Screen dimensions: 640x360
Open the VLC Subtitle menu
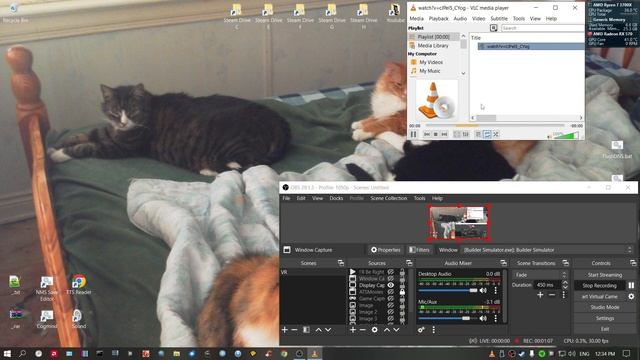pos(499,18)
